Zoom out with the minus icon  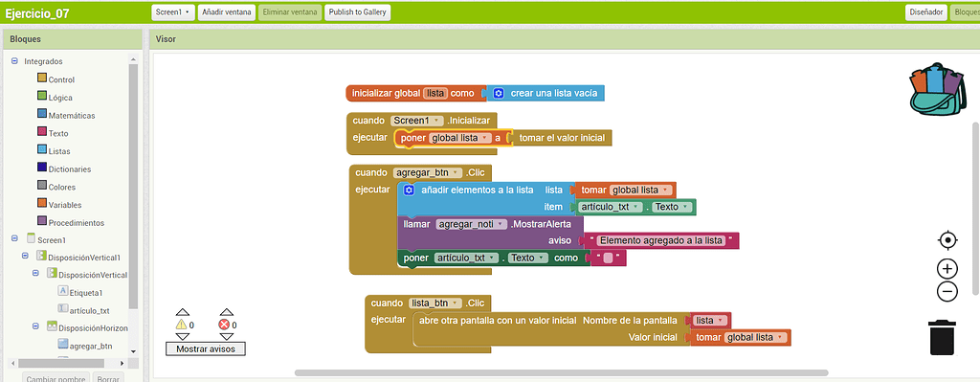tap(947, 291)
